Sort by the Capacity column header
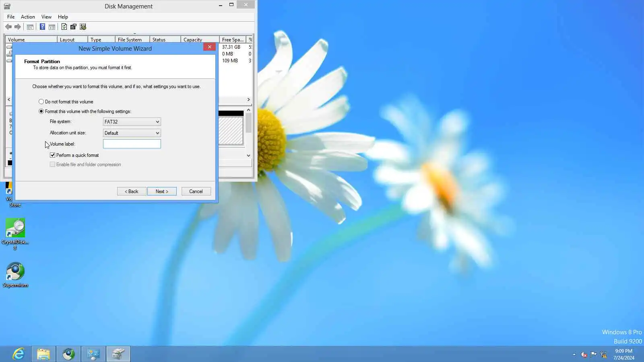644x362 pixels. 200,40
